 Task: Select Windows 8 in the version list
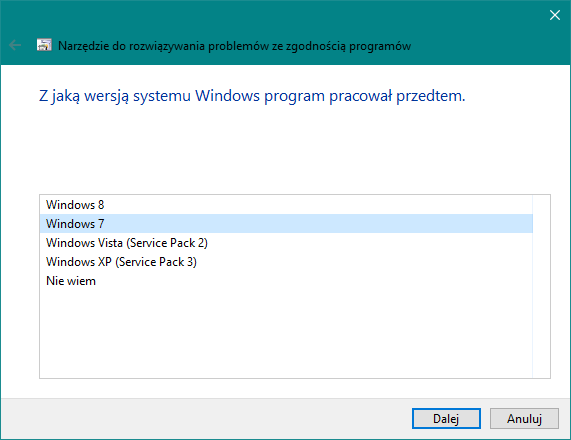pos(286,205)
